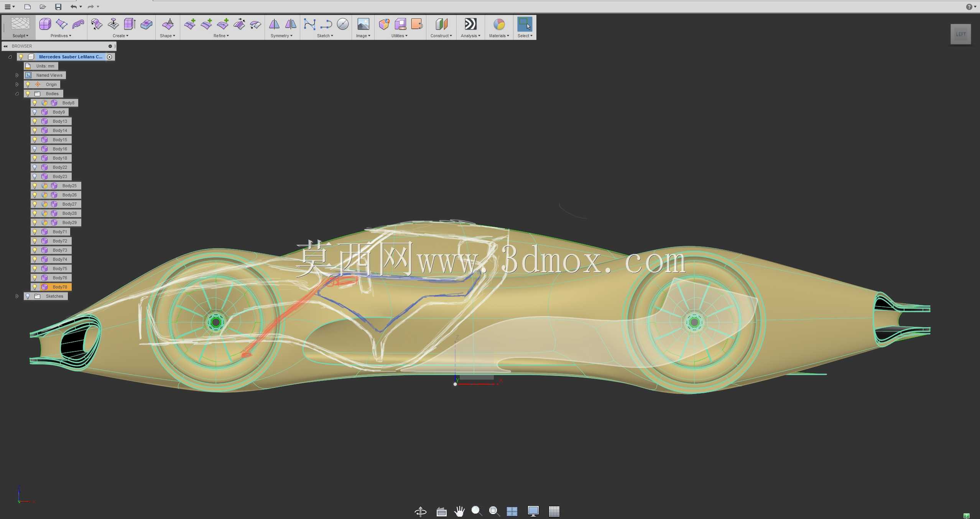Open the Image dropdown menu
The width and height of the screenshot is (980, 519).
pyautogui.click(x=363, y=36)
